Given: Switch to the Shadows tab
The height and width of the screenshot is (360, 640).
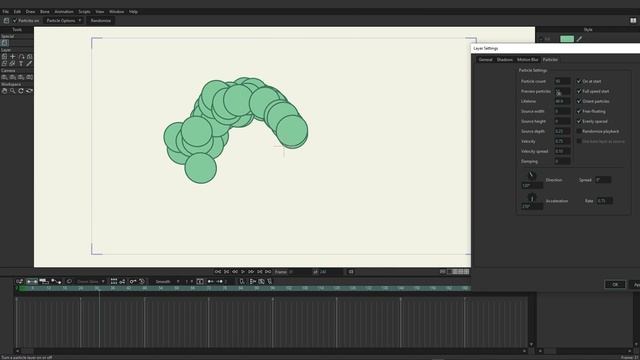Looking at the screenshot, I should tap(504, 60).
